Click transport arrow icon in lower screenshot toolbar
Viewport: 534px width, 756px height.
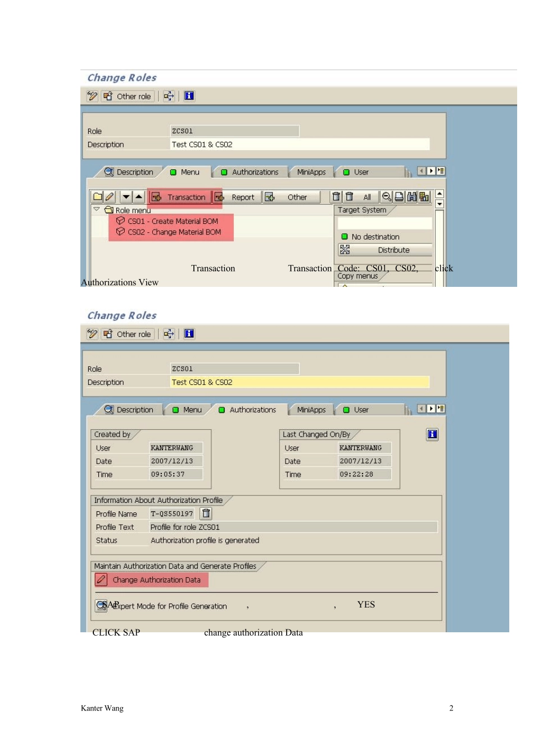coord(169,334)
